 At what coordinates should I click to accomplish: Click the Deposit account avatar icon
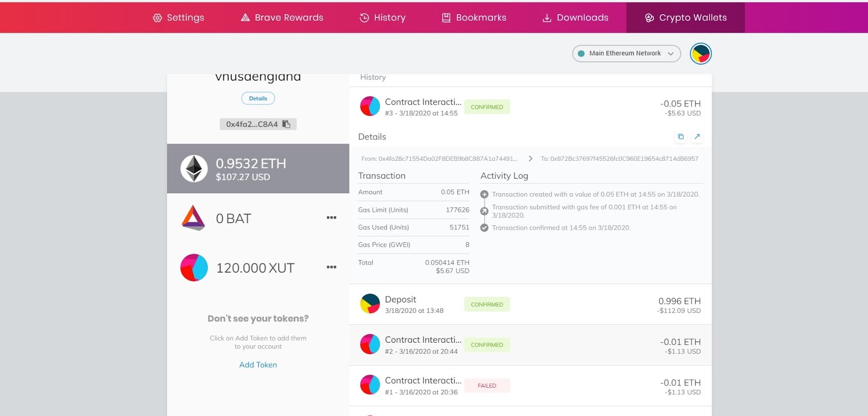coord(370,304)
